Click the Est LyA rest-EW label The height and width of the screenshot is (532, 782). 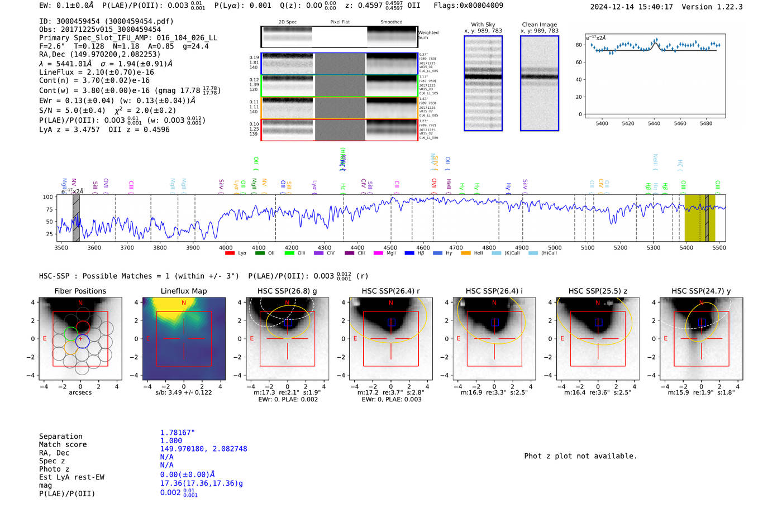pyautogui.click(x=71, y=477)
